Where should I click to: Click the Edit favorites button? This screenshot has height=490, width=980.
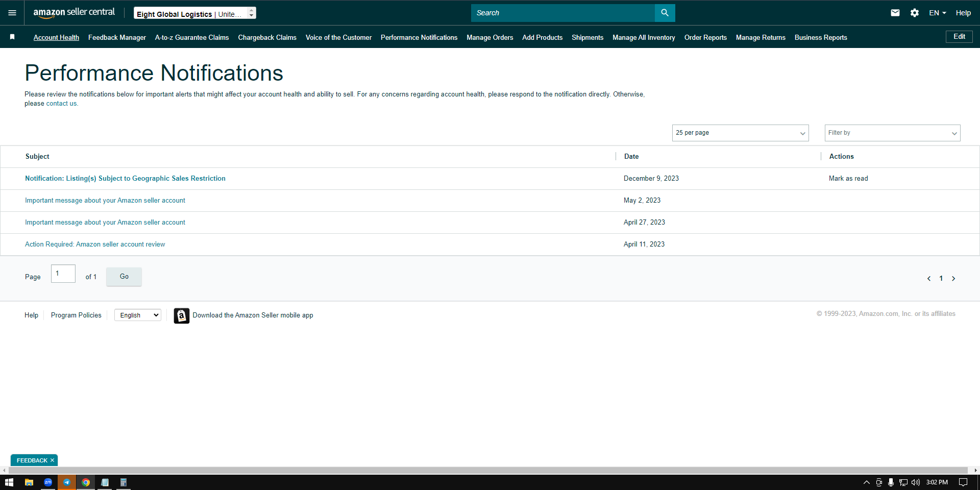click(959, 37)
